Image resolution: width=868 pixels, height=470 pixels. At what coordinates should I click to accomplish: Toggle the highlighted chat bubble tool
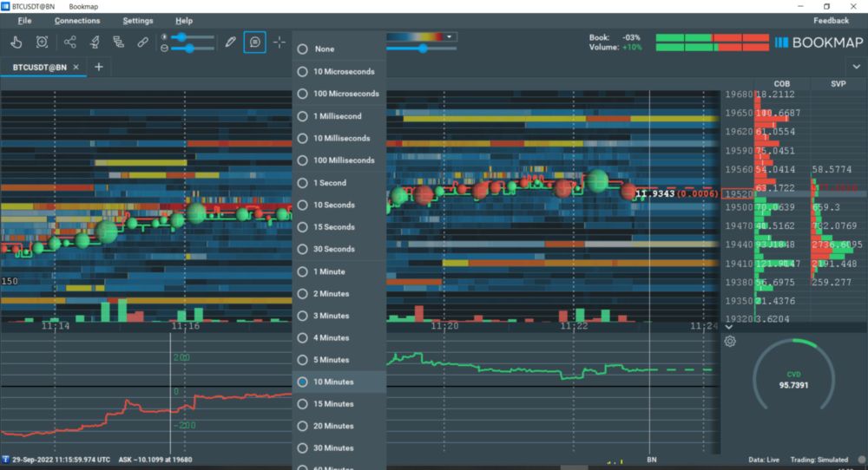coord(254,42)
